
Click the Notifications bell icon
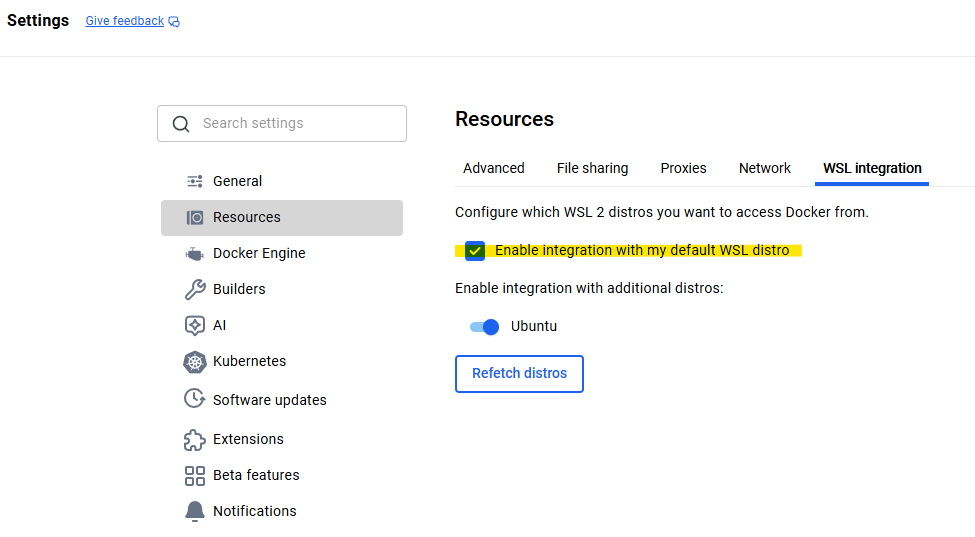(x=195, y=511)
